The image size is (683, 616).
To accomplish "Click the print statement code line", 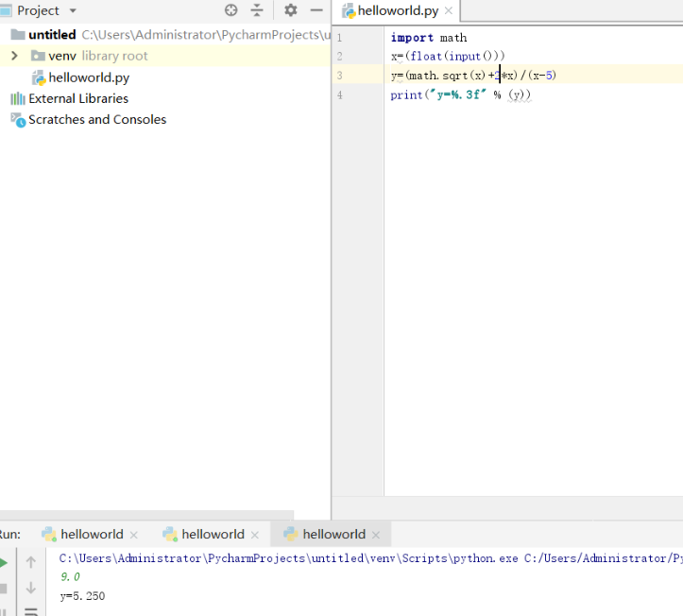I will 460,95.
